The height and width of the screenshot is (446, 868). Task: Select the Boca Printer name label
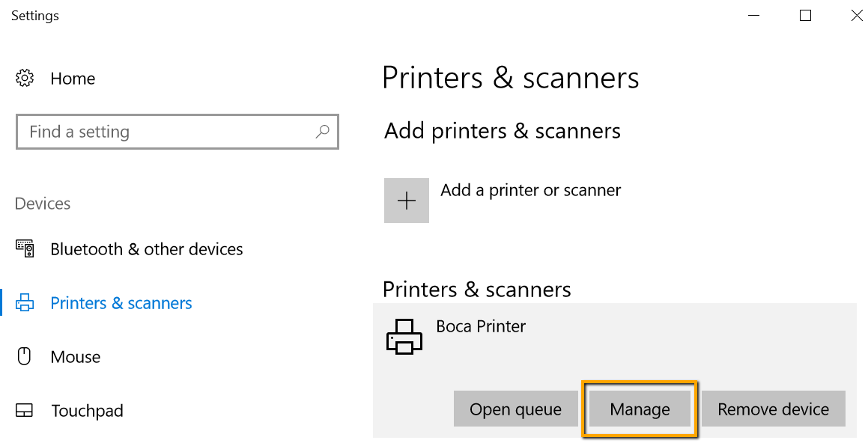pos(481,326)
